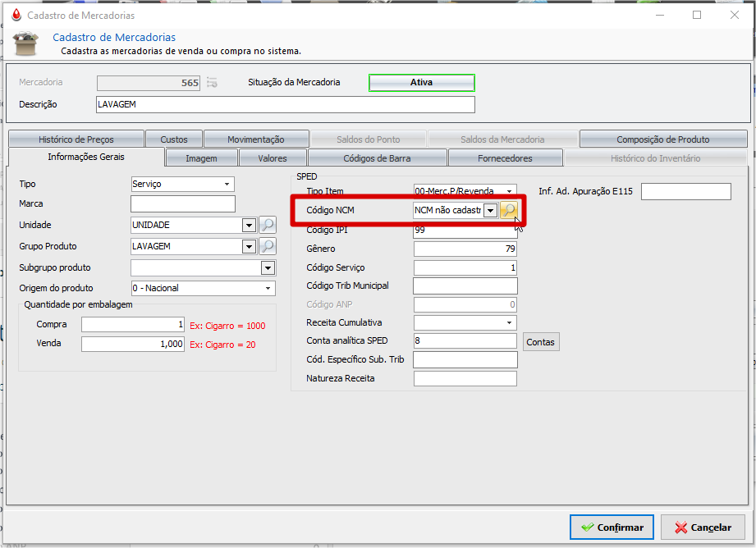Click the Unidade search magnifier icon

point(267,225)
